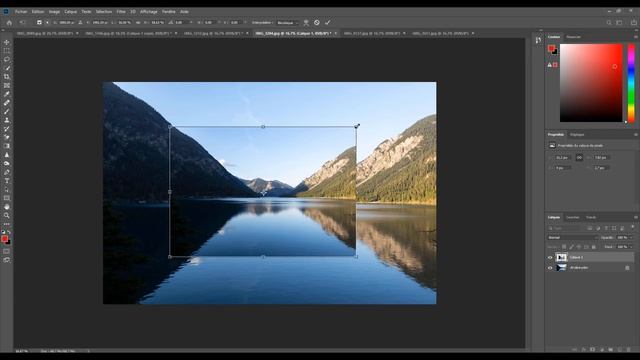This screenshot has width=640, height=360.
Task: Select the Type tool
Action: [7, 180]
